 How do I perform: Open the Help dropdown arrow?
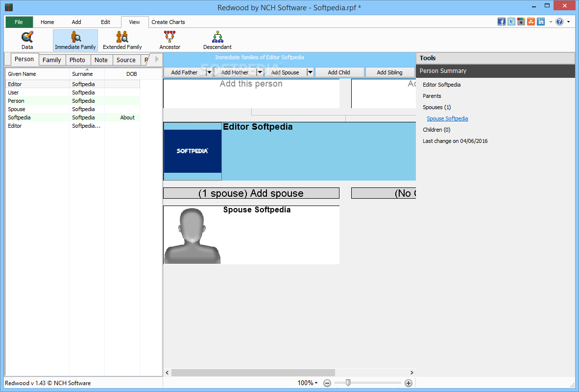tap(568, 22)
